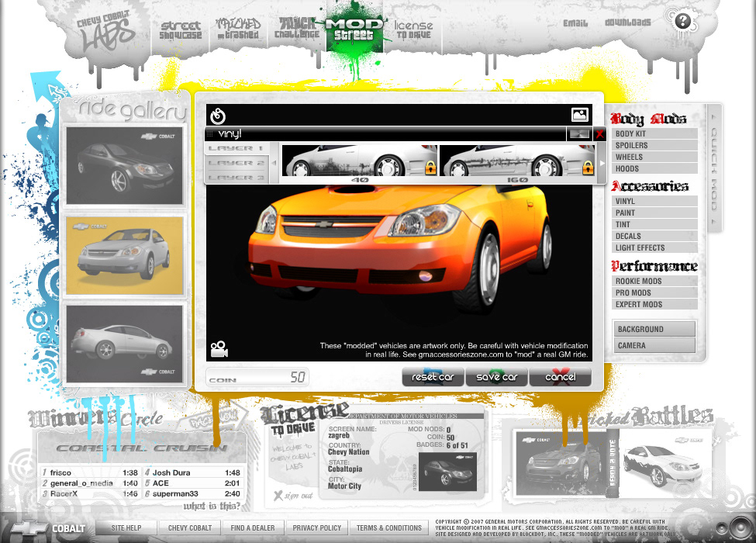The width and height of the screenshot is (756, 543).
Task: Select the dark Cobalt in ride gallery
Action: coord(125,165)
